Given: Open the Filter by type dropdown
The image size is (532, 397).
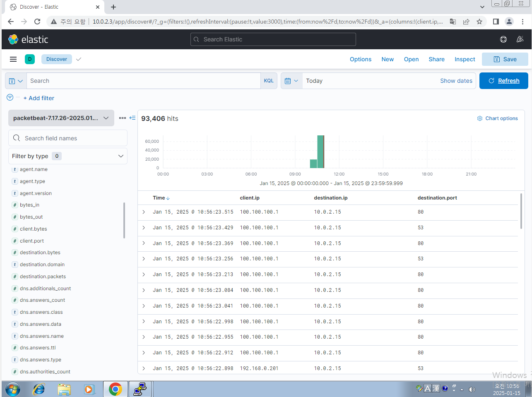Looking at the screenshot, I should click(68, 156).
